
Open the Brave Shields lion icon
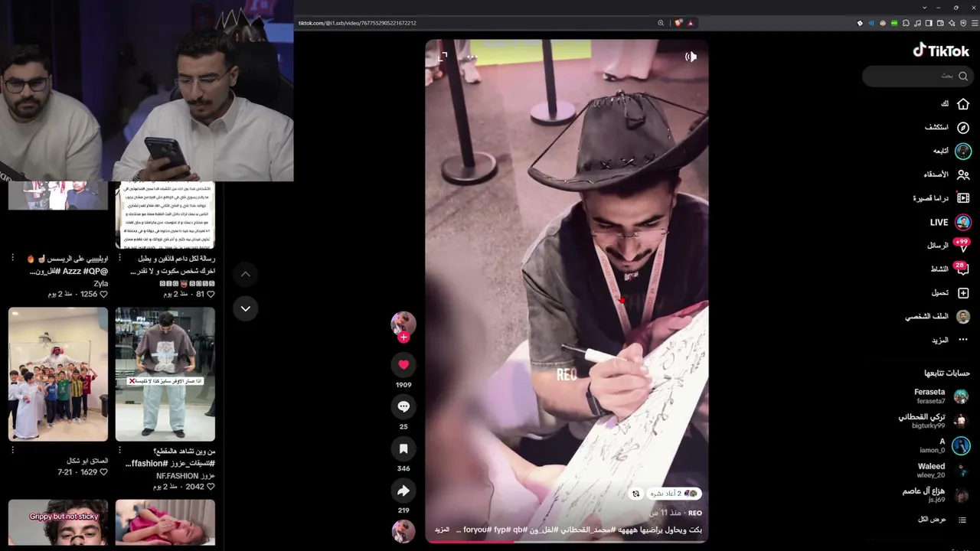tap(678, 23)
